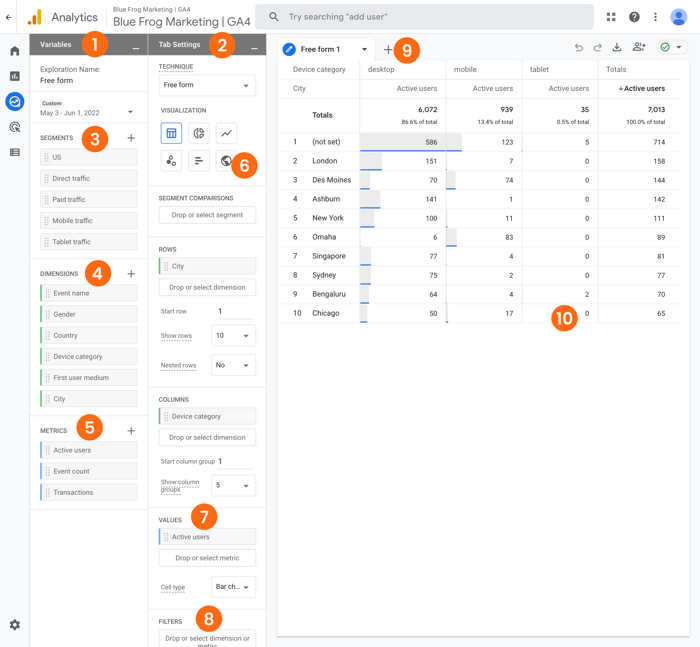
Task: Open Admin settings gear
Action: [x=15, y=625]
